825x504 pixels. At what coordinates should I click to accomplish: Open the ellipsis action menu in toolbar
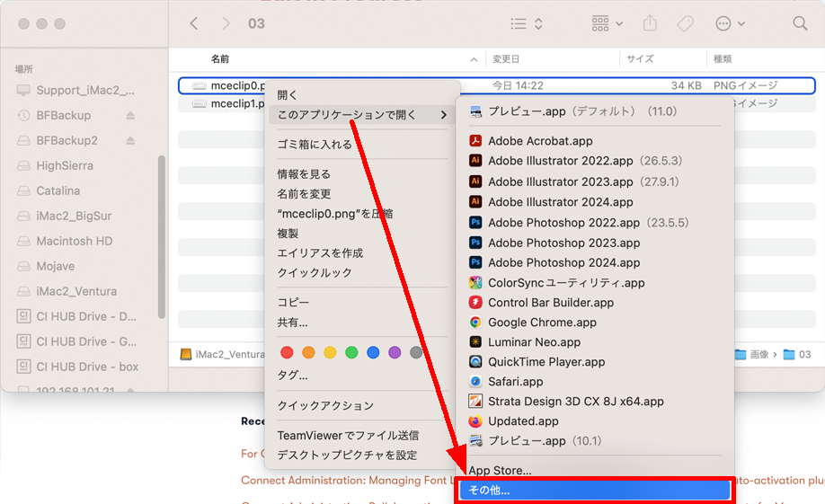(x=730, y=23)
